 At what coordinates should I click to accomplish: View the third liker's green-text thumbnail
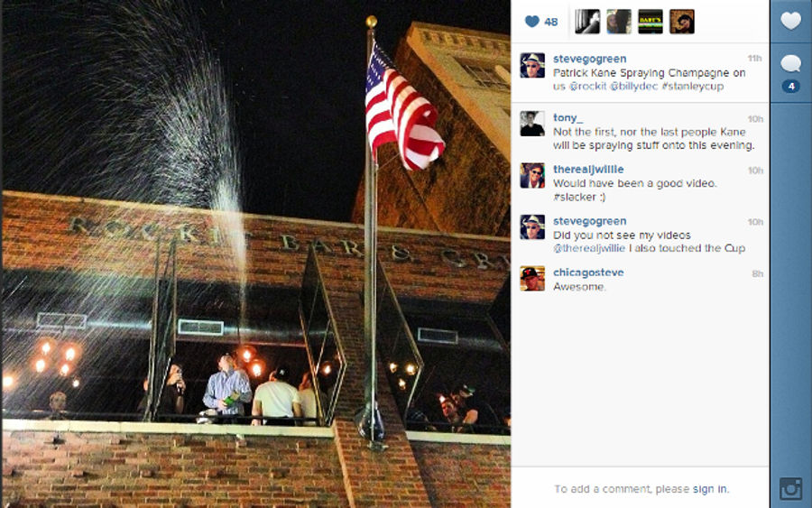(651, 22)
